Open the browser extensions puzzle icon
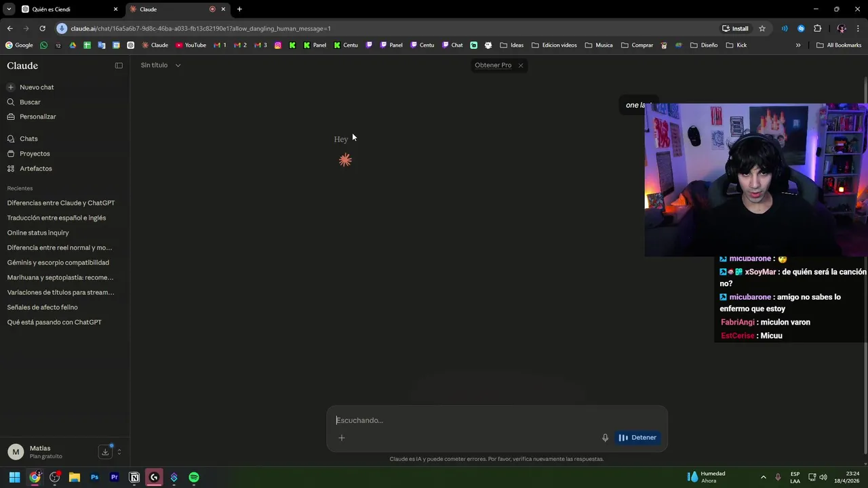The image size is (868, 488). pyautogui.click(x=817, y=28)
